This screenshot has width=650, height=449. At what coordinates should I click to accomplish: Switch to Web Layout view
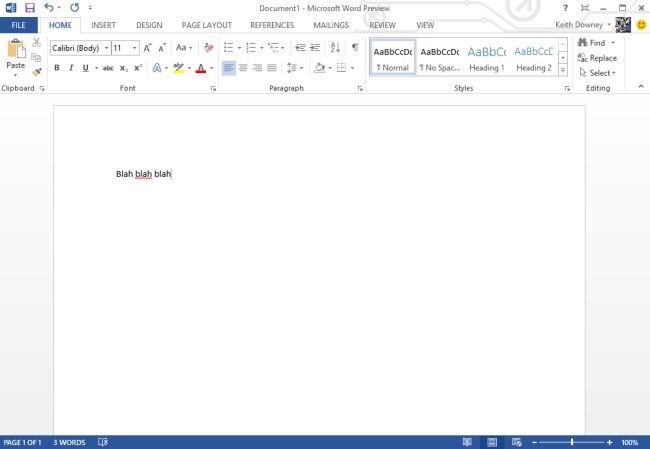pos(517,442)
